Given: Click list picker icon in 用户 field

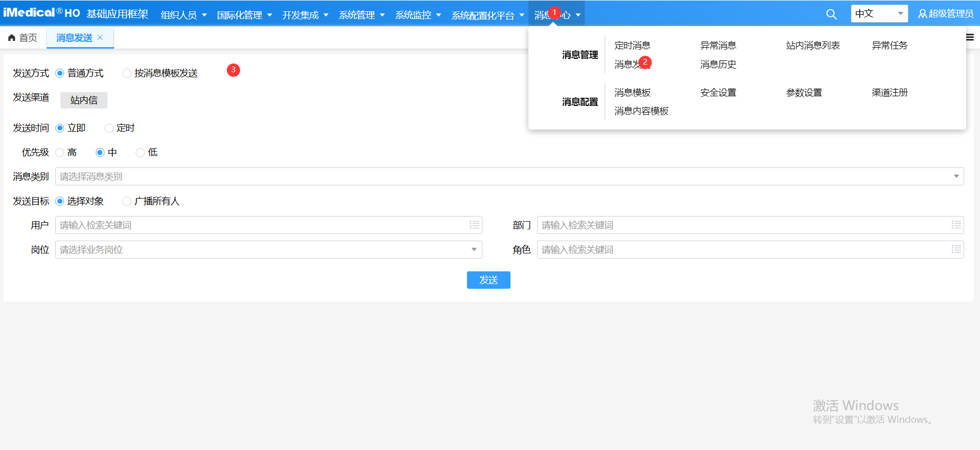Looking at the screenshot, I should point(475,225).
